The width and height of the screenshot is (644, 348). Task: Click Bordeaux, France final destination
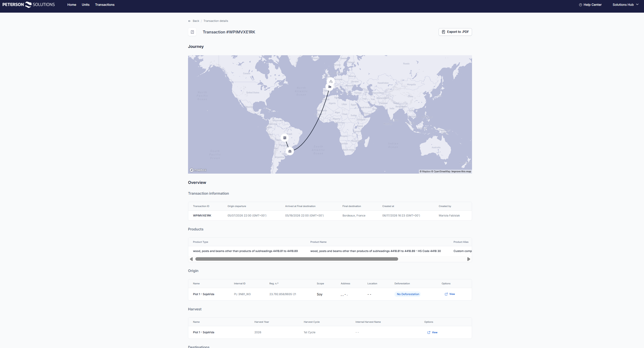click(x=354, y=216)
